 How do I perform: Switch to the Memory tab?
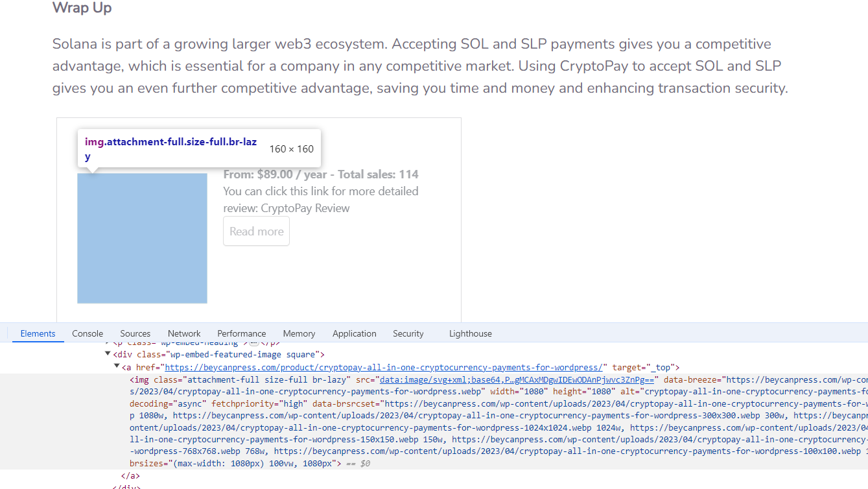[x=299, y=333]
